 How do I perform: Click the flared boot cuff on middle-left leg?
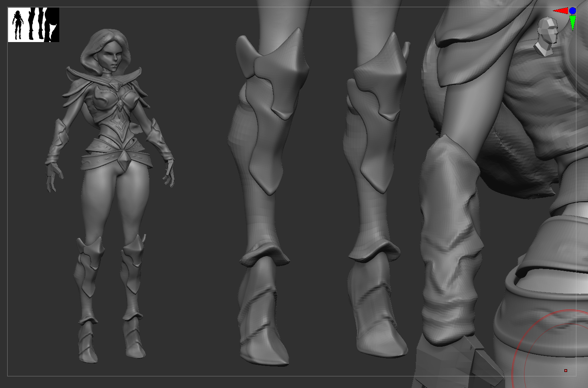[x=264, y=255]
